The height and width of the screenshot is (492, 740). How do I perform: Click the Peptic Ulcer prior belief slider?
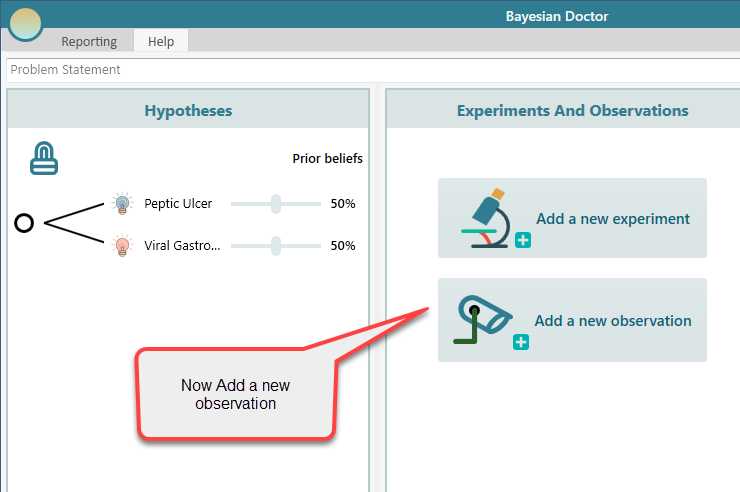(x=276, y=204)
